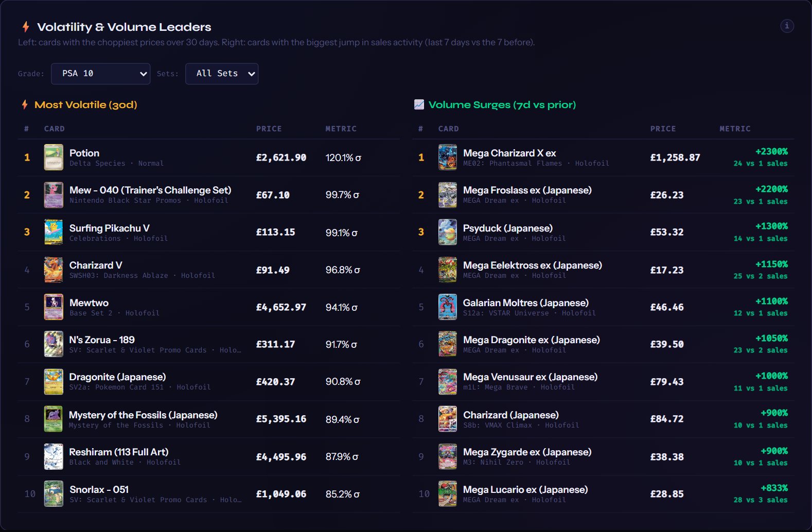This screenshot has height=532, width=812.
Task: Click the Mew - 040 card thumbnail
Action: pyautogui.click(x=54, y=195)
